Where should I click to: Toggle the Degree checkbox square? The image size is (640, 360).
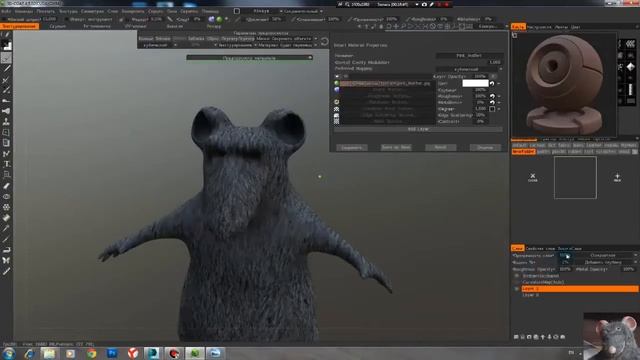click(x=492, y=109)
